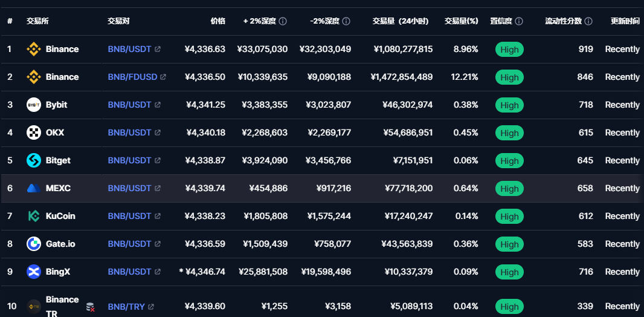Click external link icon for OKX BNB/USDT
The image size is (644, 317).
tap(157, 132)
